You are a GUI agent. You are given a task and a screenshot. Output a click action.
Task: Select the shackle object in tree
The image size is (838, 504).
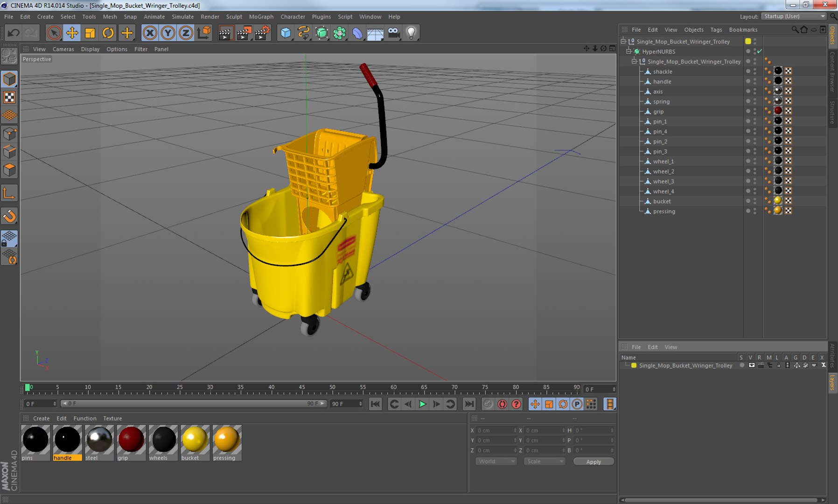[x=663, y=71]
